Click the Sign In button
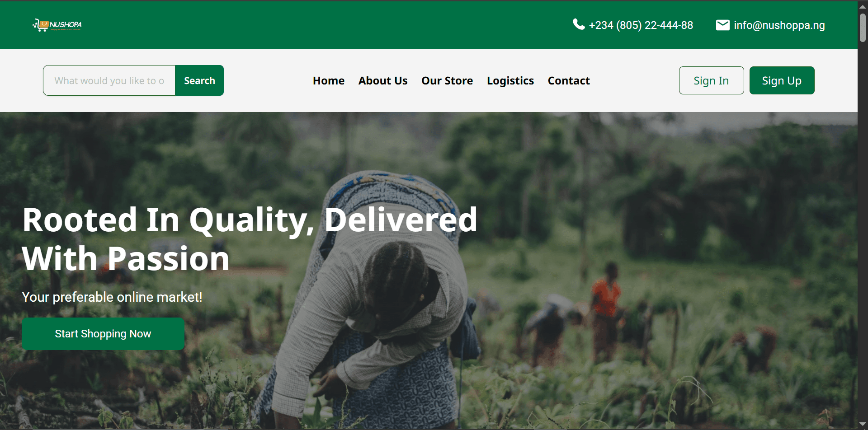 tap(711, 80)
